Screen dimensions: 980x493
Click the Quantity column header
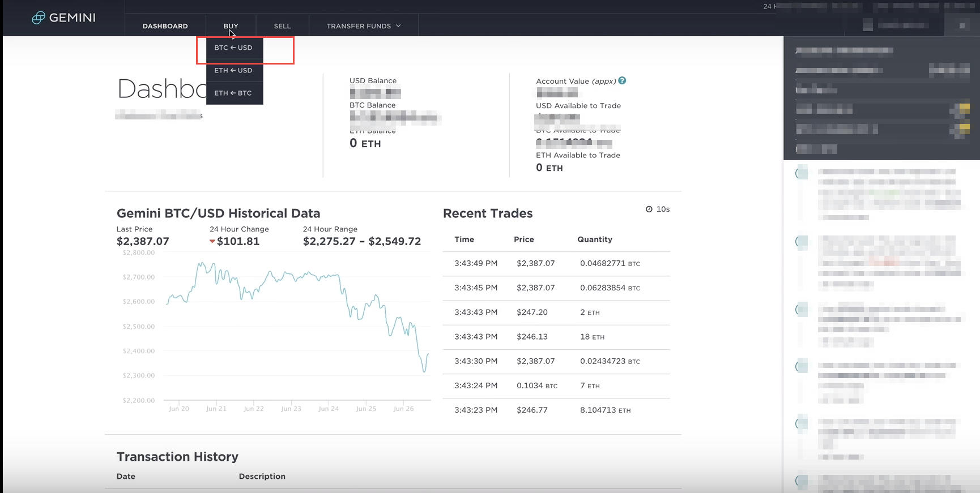coord(595,239)
